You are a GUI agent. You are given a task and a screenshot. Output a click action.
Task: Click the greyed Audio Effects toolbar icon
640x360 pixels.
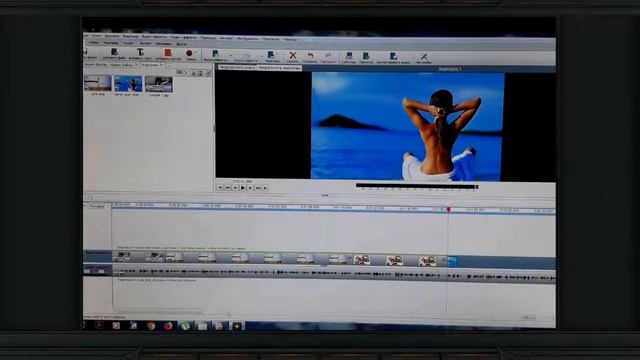pyautogui.click(x=246, y=57)
